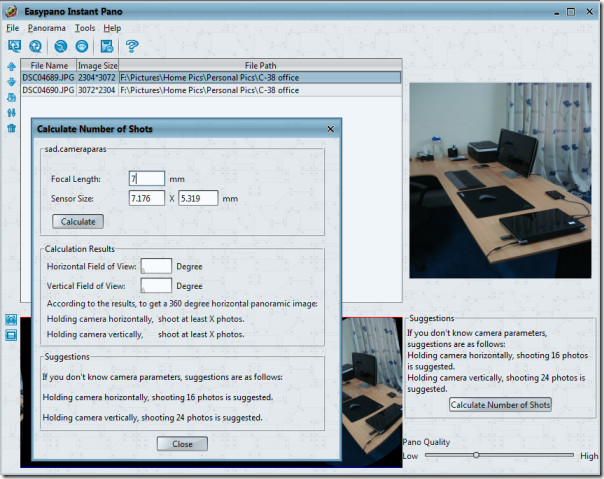This screenshot has height=479, width=604.
Task: Click the Focal Length input field
Action: (147, 179)
